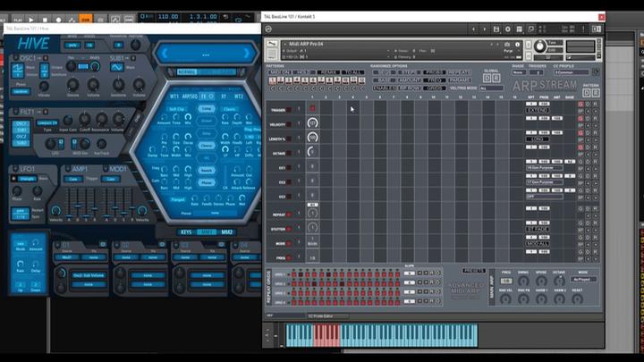Image resolution: width=644 pixels, height=362 pixels.
Task: Click the Kontakt previous instrument arrow icon
Action: pyautogui.click(x=473, y=29)
